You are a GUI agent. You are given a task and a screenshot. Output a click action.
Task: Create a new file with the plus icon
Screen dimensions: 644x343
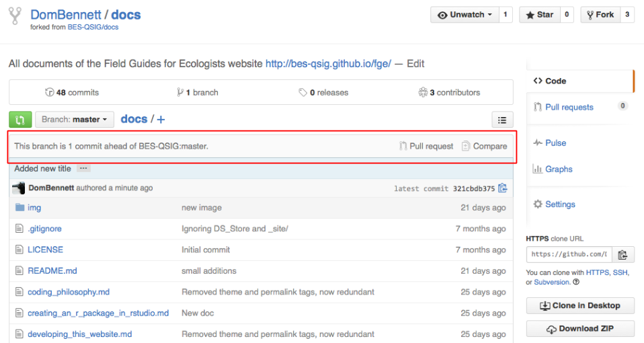click(x=161, y=120)
